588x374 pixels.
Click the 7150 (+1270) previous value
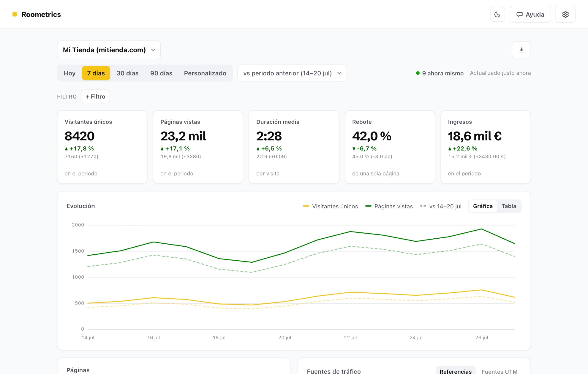(x=81, y=156)
